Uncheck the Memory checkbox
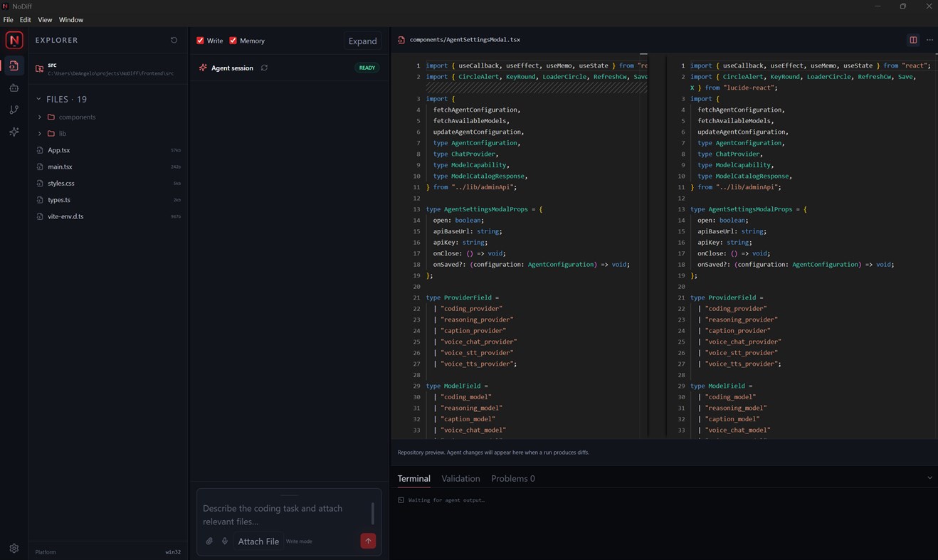 tap(233, 41)
